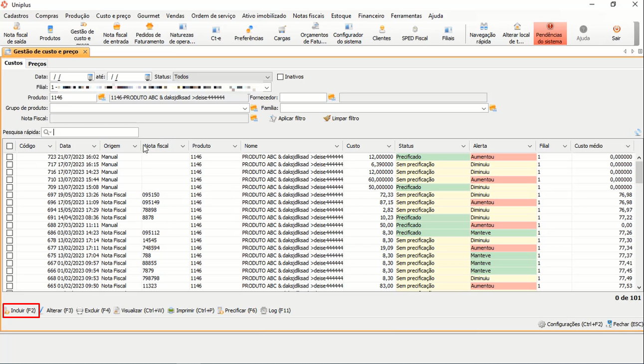This screenshot has width=644, height=364.
Task: Check the row with código 717
Action: [x=9, y=164]
